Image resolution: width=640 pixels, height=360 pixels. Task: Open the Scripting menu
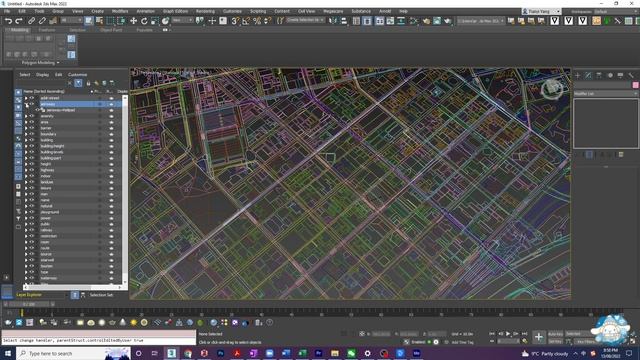[258, 11]
